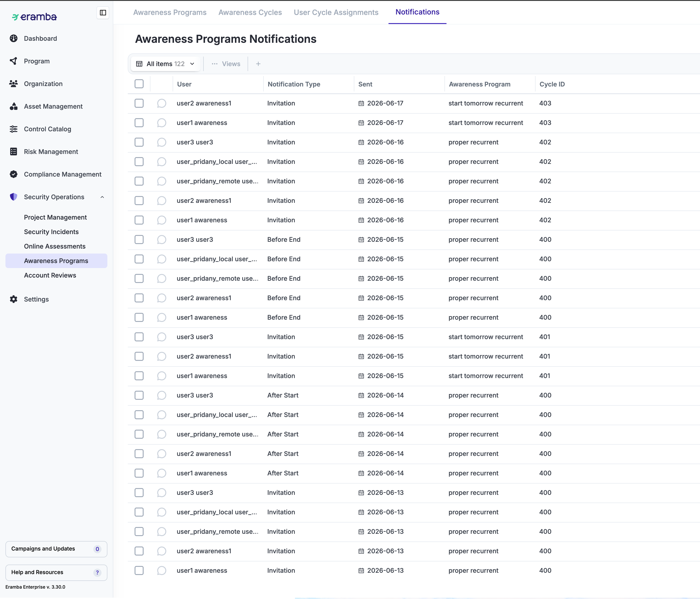Open the Risk Management link
The width and height of the screenshot is (700, 599).
[51, 152]
